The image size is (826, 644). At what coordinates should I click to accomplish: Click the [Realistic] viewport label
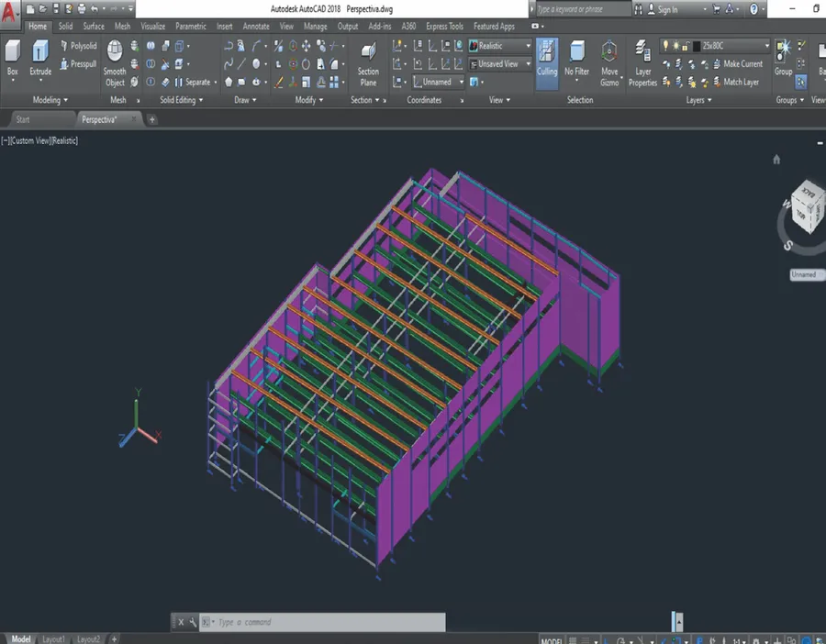click(x=65, y=140)
